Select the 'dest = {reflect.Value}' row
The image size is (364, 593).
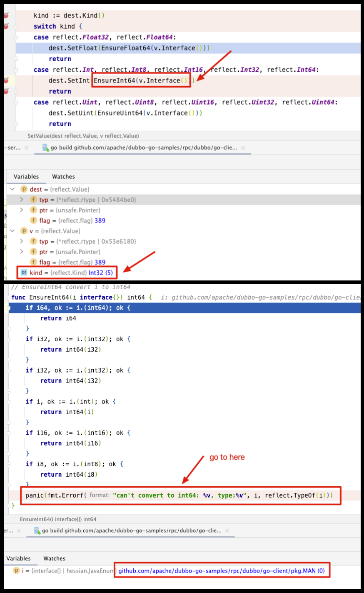click(182, 189)
